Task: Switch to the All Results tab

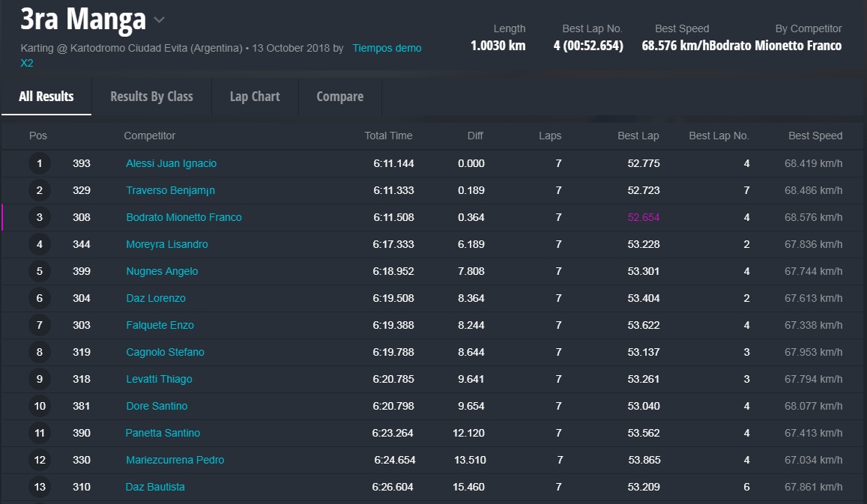Action: pyautogui.click(x=46, y=97)
